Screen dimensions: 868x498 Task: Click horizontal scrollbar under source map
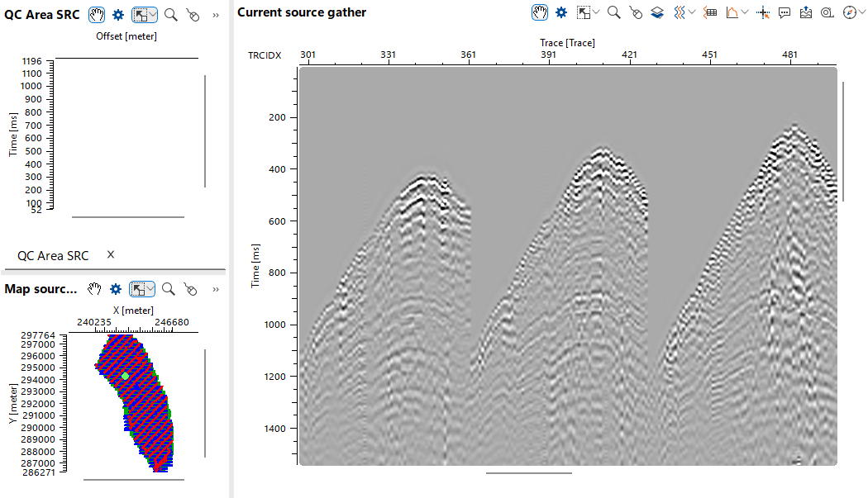point(133,480)
